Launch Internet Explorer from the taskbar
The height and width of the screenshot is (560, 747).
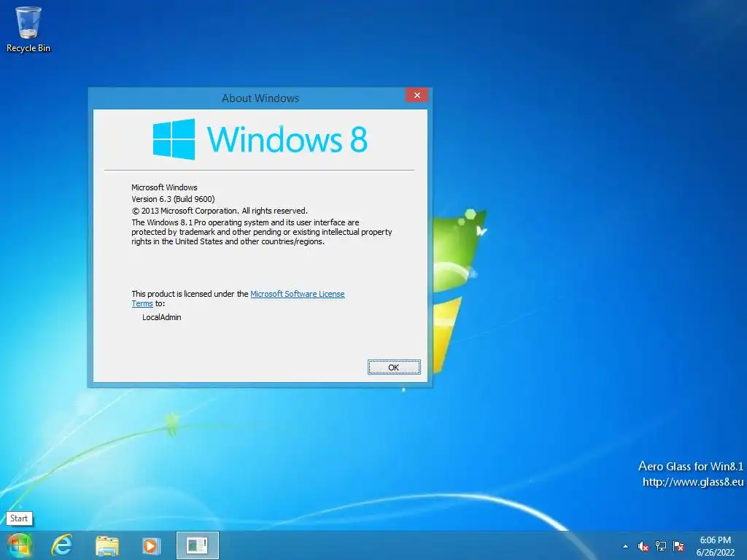[x=62, y=545]
